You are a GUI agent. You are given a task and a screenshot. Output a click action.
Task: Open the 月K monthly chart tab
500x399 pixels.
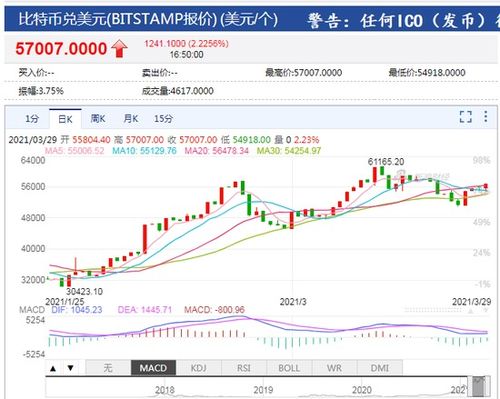[131, 119]
